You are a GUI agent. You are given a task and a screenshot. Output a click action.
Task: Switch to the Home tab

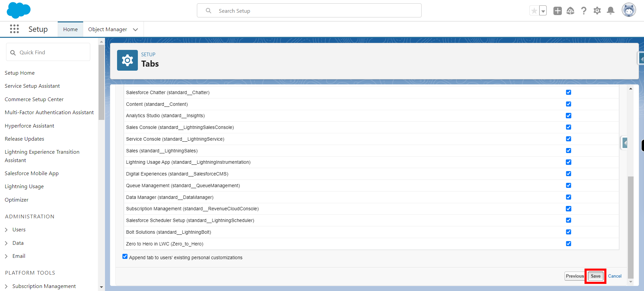(x=70, y=29)
